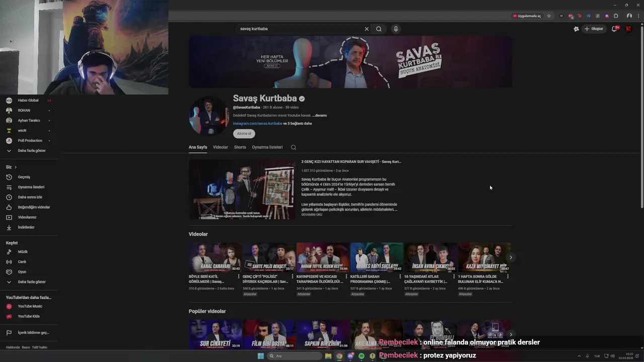Screen dimensions: 644x362
Task: Open more options for KANAL CANAVARI video
Action: pos(238,277)
